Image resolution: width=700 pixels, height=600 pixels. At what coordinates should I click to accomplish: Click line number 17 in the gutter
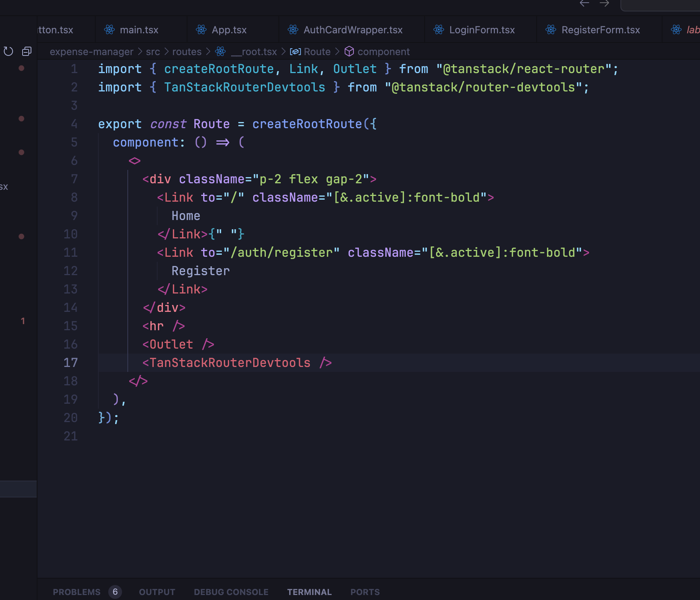tap(71, 363)
